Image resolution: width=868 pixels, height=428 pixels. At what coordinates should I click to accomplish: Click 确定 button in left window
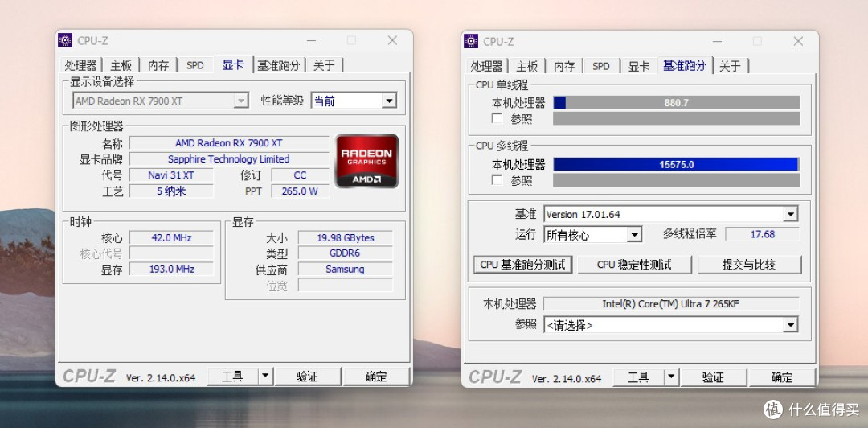(376, 377)
